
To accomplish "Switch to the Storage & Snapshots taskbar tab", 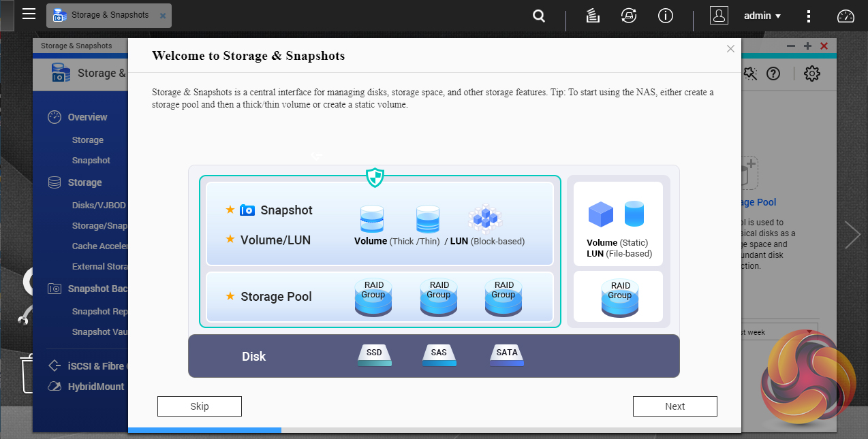I will coord(109,15).
